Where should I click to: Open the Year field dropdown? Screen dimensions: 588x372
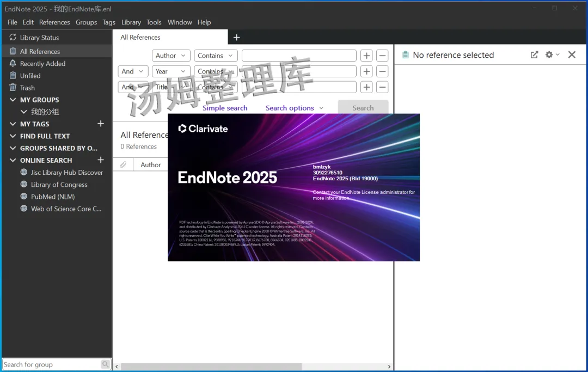point(171,71)
